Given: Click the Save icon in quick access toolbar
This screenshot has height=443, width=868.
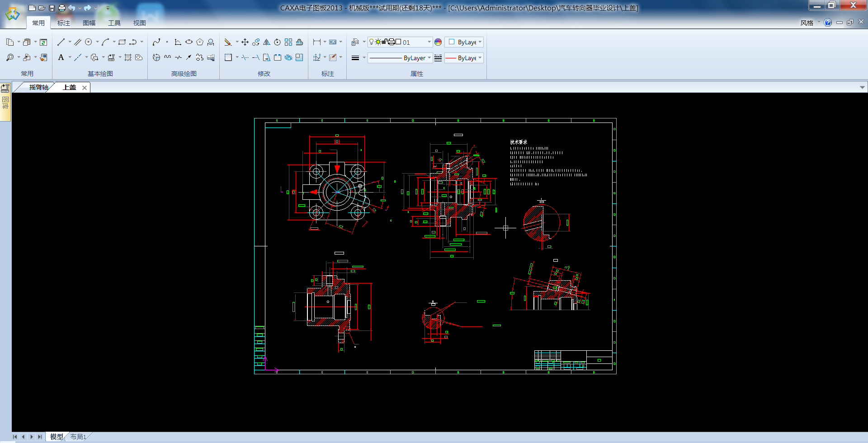Looking at the screenshot, I should click(x=52, y=8).
